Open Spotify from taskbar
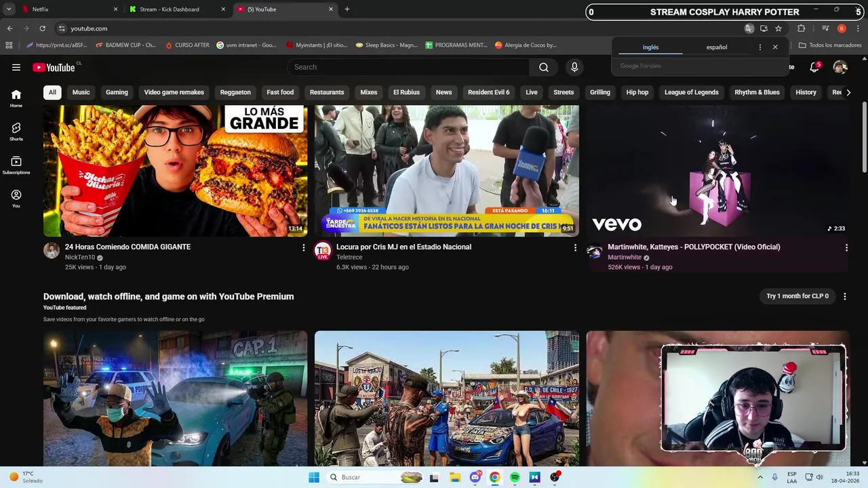This screenshot has height=488, width=868. click(x=515, y=477)
